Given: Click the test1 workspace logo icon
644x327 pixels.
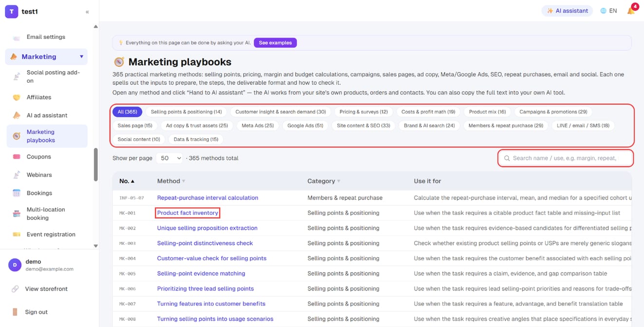Looking at the screenshot, I should point(12,11).
